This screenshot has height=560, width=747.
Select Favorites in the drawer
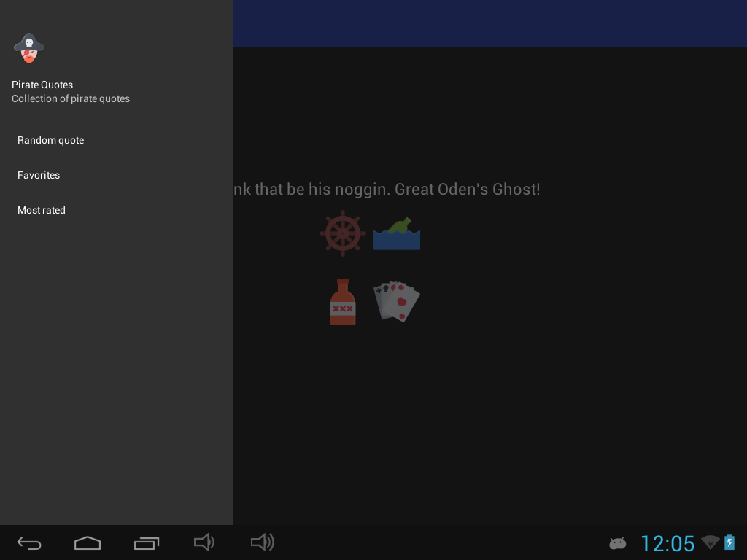[x=117, y=175]
